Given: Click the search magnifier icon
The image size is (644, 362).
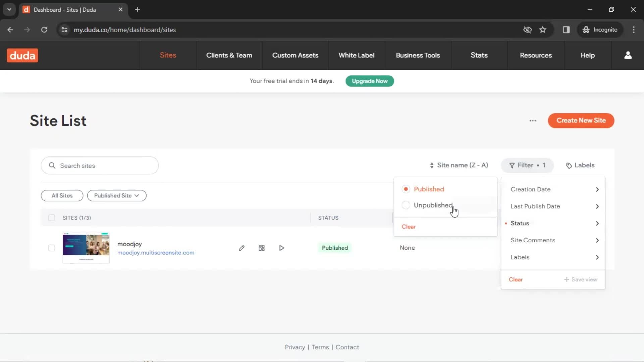Looking at the screenshot, I should (52, 165).
